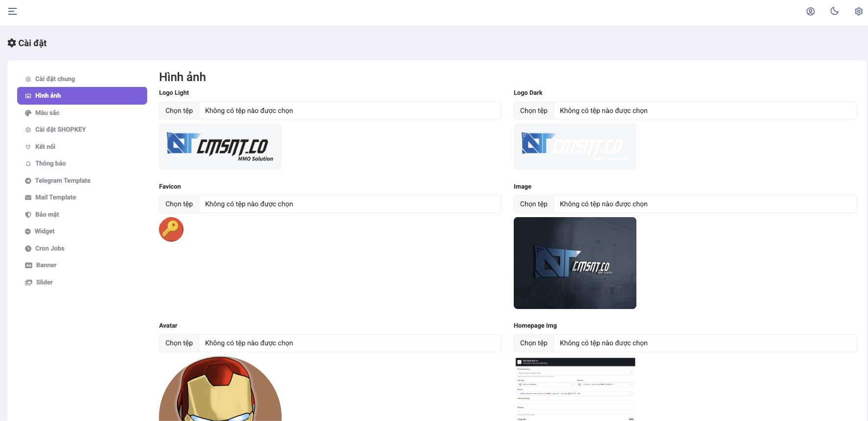Switch to dark mode moon icon
The width and height of the screenshot is (868, 421).
[x=835, y=11]
